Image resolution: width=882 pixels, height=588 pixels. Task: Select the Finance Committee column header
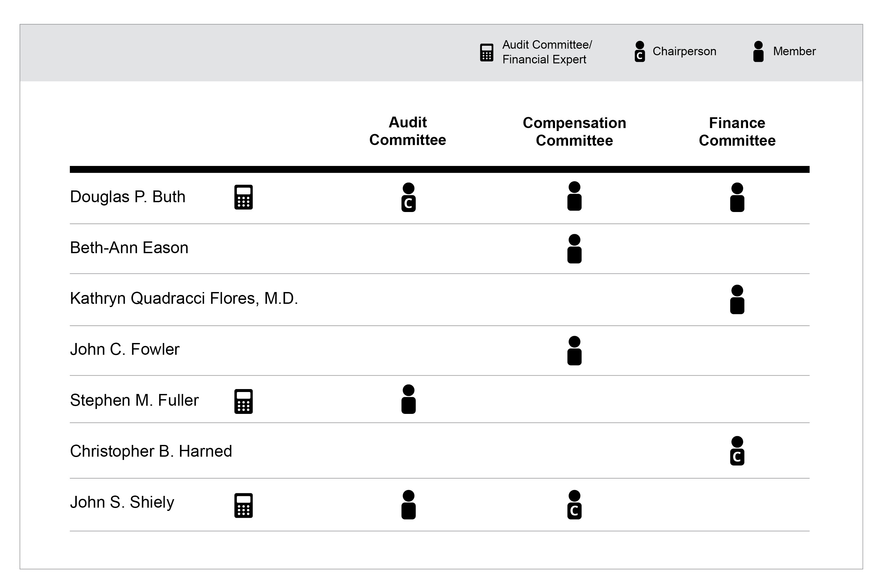[x=737, y=132]
